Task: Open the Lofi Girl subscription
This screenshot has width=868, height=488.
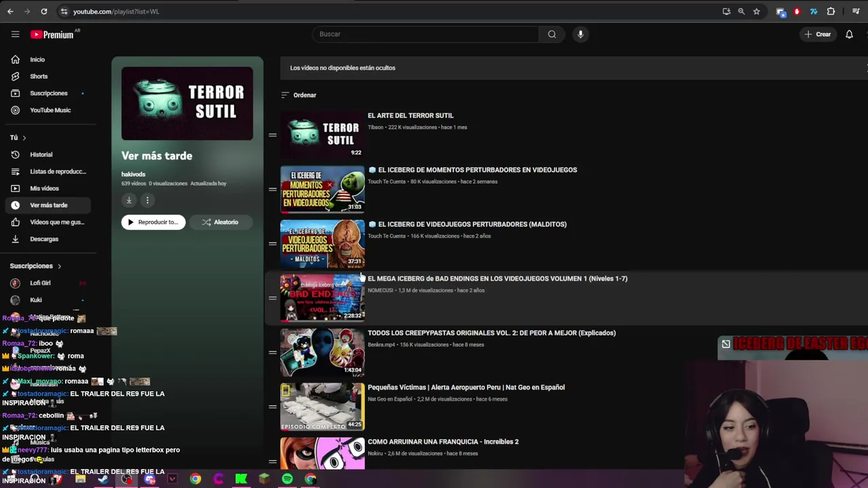Action: pos(47,283)
